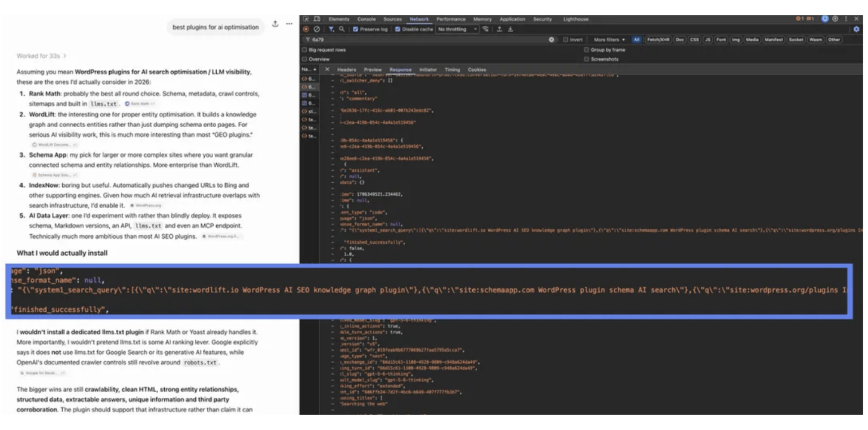Enable the Invert filter checkbox
This screenshot has height=430, width=868.
coord(565,39)
